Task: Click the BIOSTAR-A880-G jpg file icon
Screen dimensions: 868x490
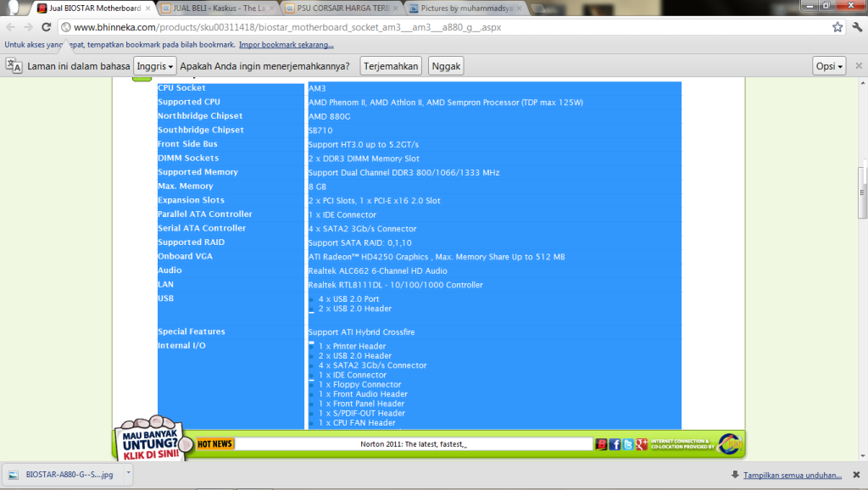Action: coord(14,475)
